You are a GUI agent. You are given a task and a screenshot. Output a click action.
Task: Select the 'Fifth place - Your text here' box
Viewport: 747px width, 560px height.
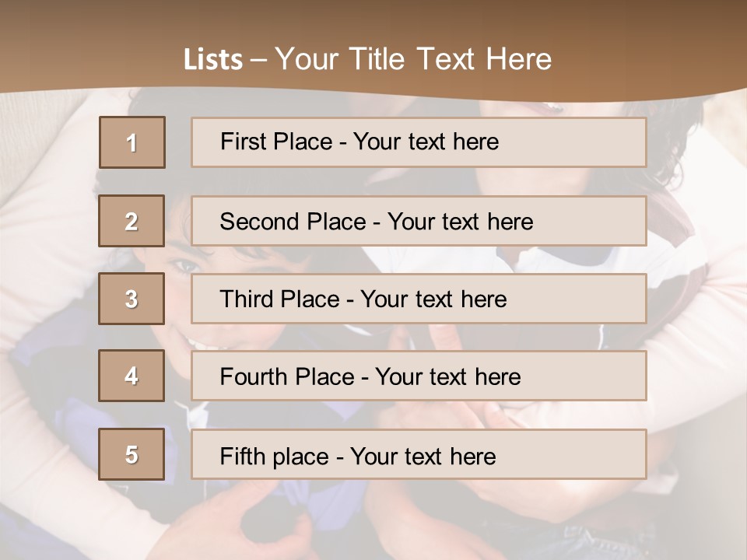[x=419, y=455]
